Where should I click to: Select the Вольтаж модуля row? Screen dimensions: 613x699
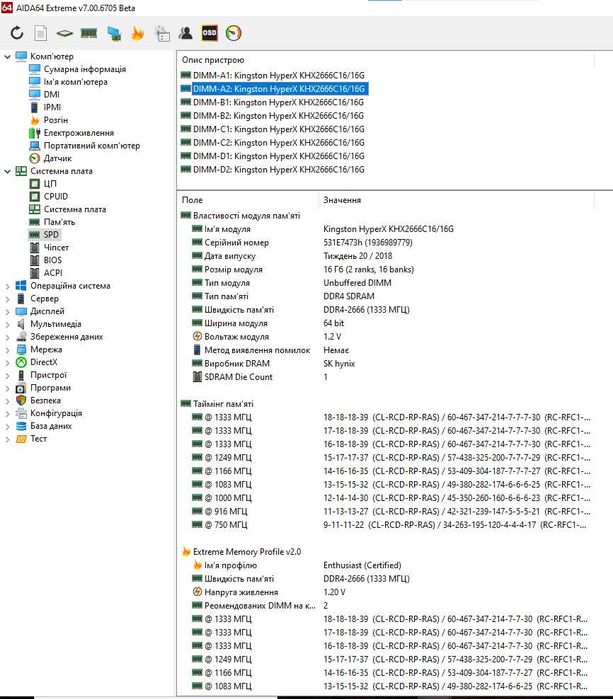[x=386, y=337]
